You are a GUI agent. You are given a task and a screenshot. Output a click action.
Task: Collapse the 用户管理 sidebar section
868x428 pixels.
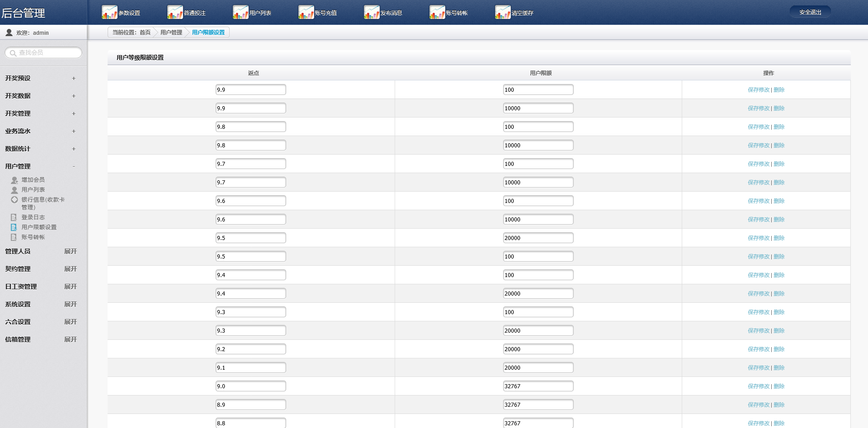74,167
